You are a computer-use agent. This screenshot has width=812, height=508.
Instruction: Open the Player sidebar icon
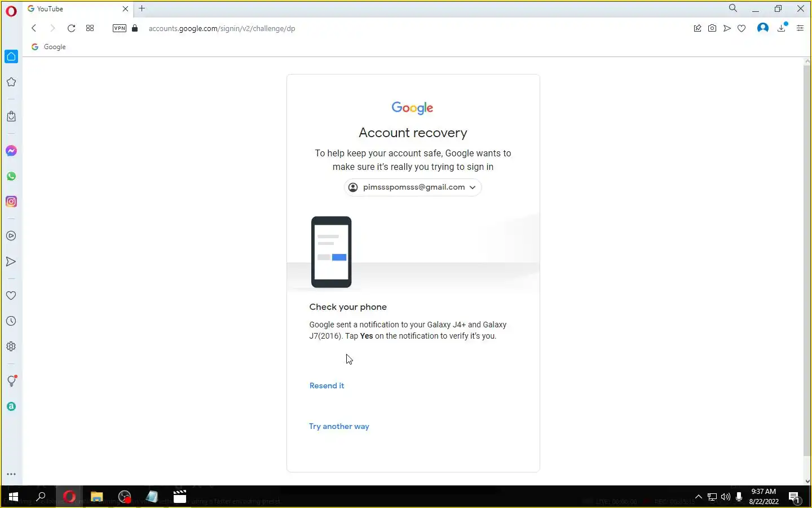11,236
